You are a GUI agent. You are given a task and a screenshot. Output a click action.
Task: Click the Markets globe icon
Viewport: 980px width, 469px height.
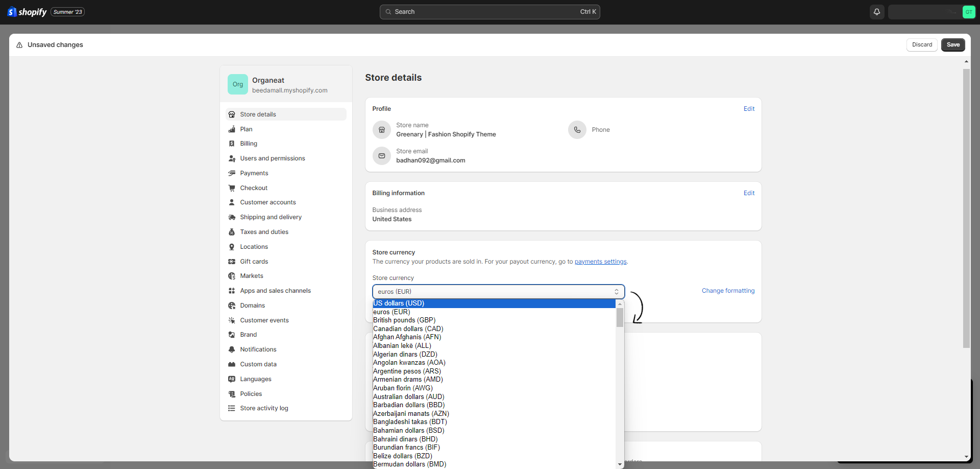[x=232, y=276]
